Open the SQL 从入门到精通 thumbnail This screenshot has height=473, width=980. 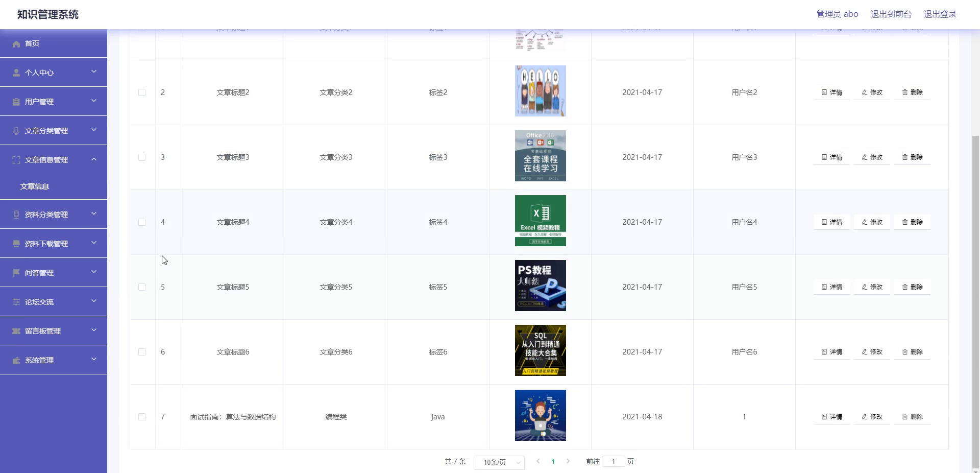coord(540,350)
